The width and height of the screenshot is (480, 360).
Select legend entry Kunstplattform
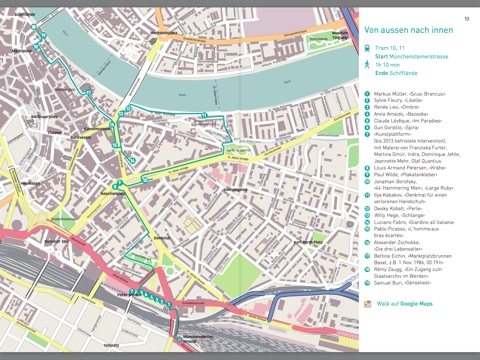[412, 148]
